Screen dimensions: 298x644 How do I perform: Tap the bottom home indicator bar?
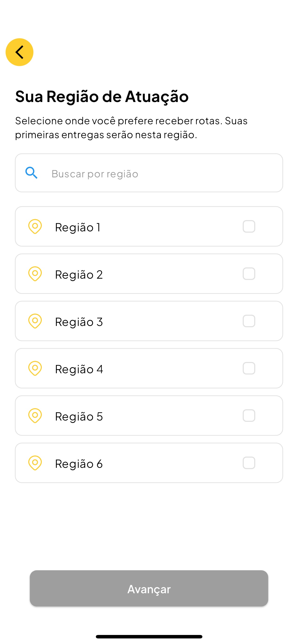149,637
